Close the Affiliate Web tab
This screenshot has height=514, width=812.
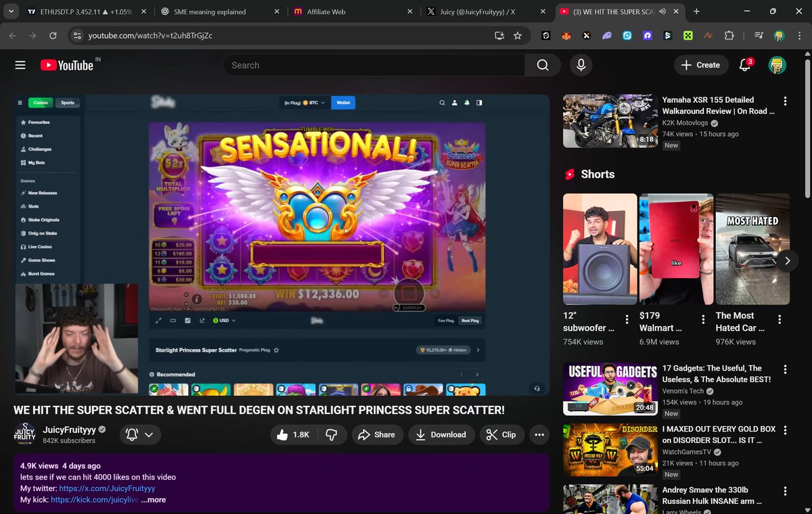point(410,11)
